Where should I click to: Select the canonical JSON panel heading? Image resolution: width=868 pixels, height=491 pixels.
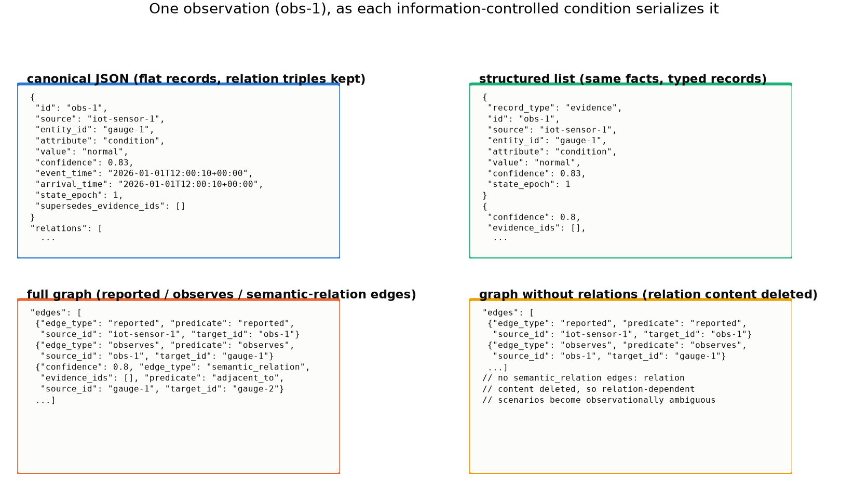(196, 79)
